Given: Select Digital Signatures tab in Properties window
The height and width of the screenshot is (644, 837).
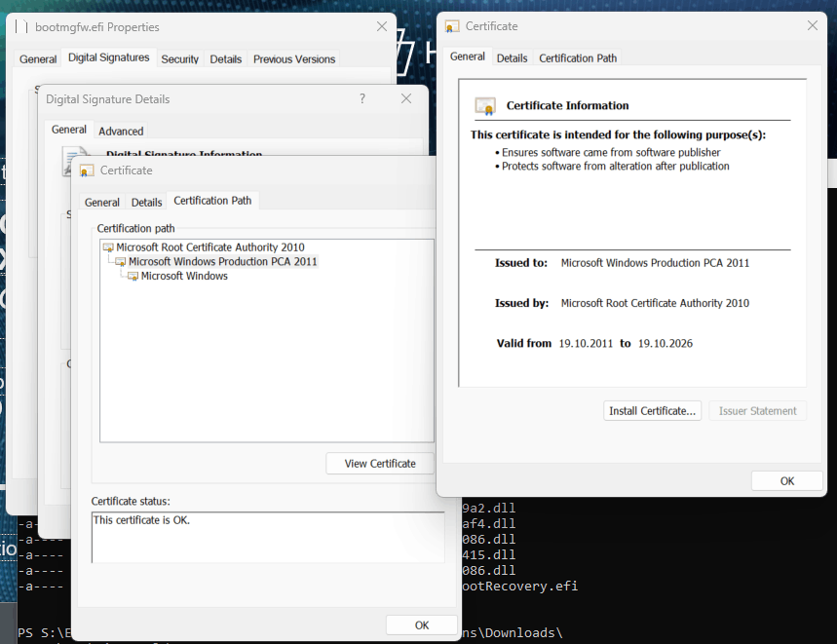Looking at the screenshot, I should tap(109, 57).
